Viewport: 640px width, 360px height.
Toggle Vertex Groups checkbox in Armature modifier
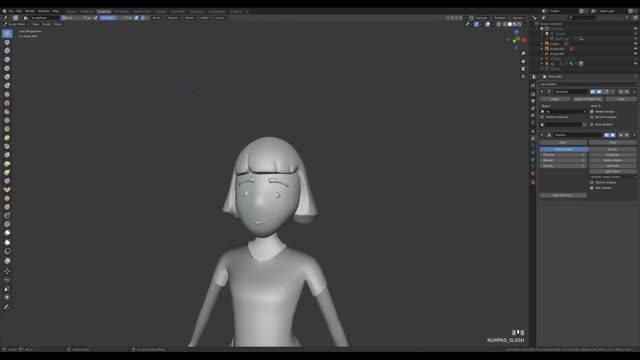click(x=592, y=111)
